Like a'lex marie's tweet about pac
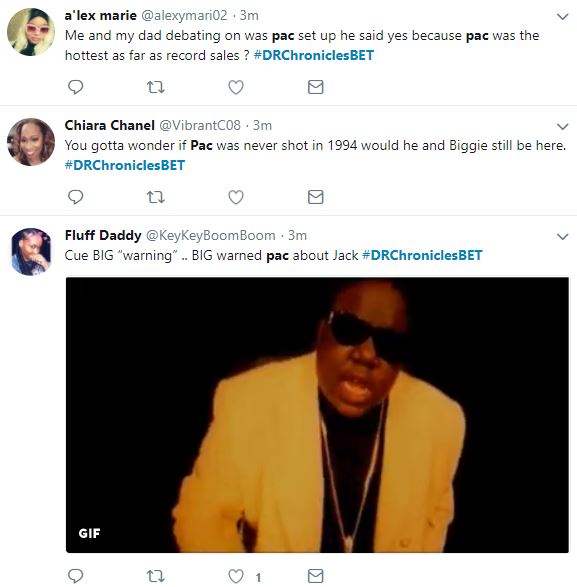 pyautogui.click(x=236, y=87)
